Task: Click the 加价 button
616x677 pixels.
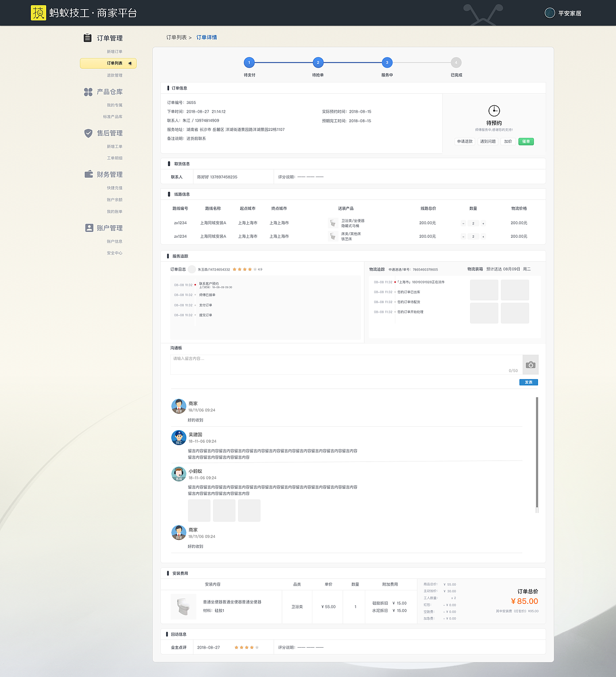Action: click(508, 141)
